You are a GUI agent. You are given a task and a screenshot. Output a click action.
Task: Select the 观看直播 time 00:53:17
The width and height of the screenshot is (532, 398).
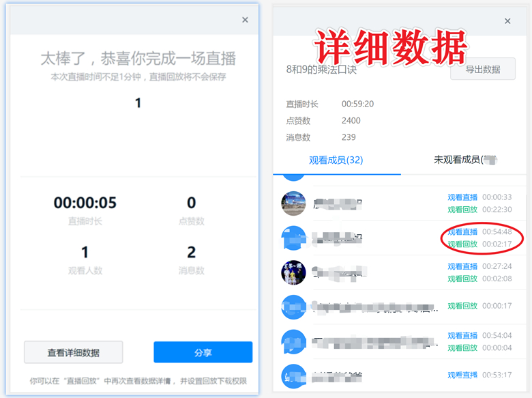tap(497, 375)
